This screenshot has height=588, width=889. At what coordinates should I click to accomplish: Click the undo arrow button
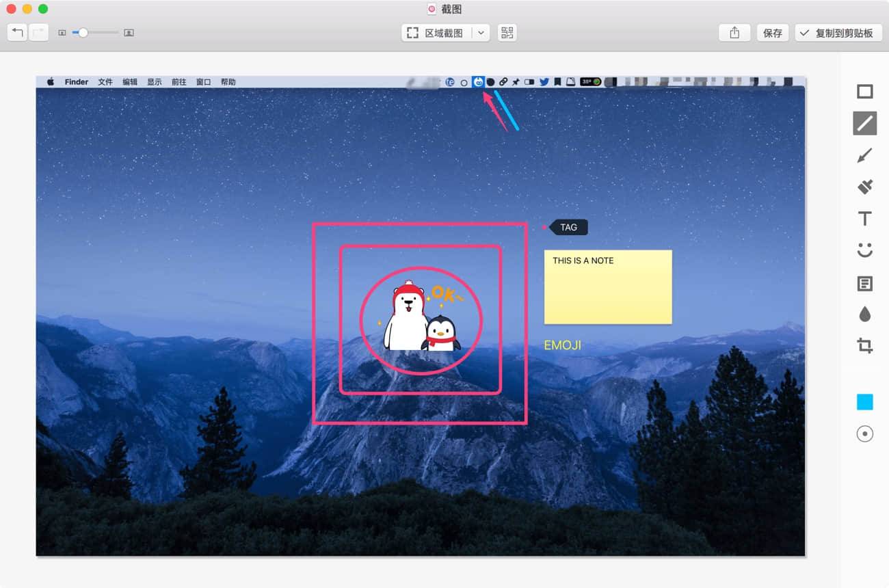18,32
